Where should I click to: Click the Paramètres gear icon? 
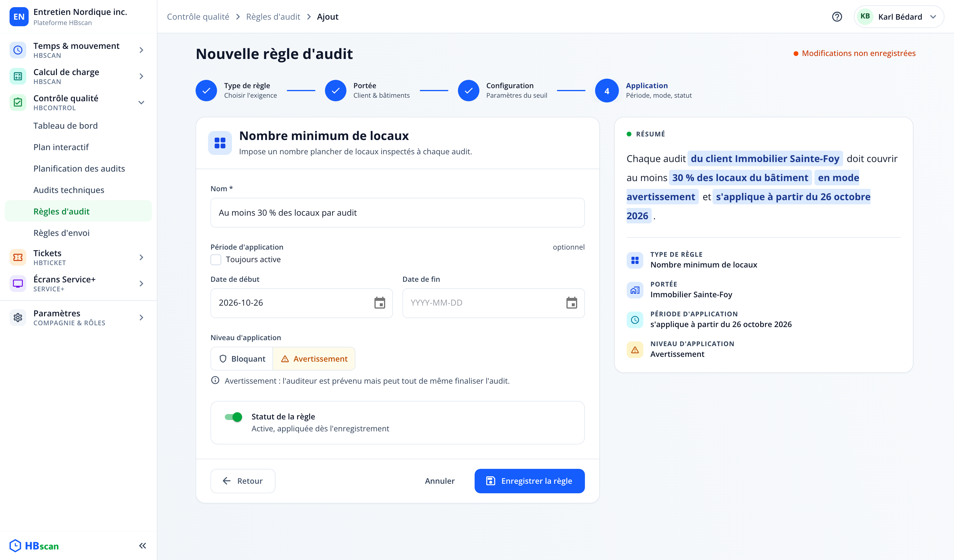click(x=18, y=318)
